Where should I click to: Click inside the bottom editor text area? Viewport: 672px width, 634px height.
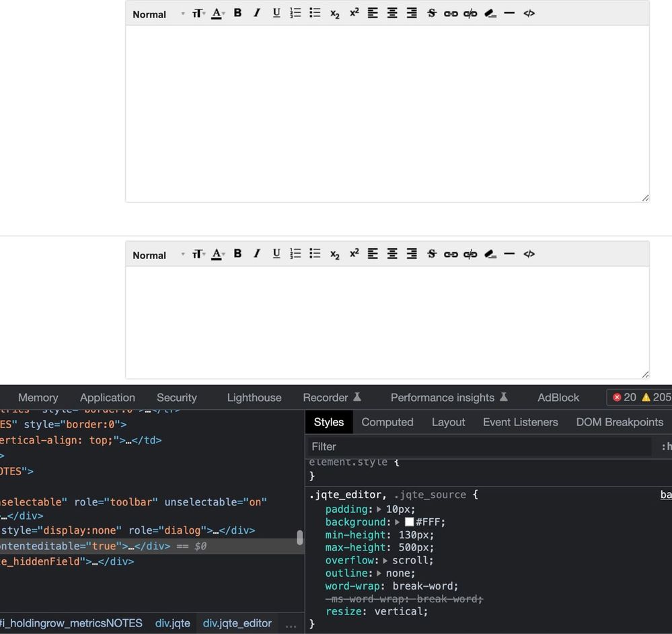pos(387,322)
